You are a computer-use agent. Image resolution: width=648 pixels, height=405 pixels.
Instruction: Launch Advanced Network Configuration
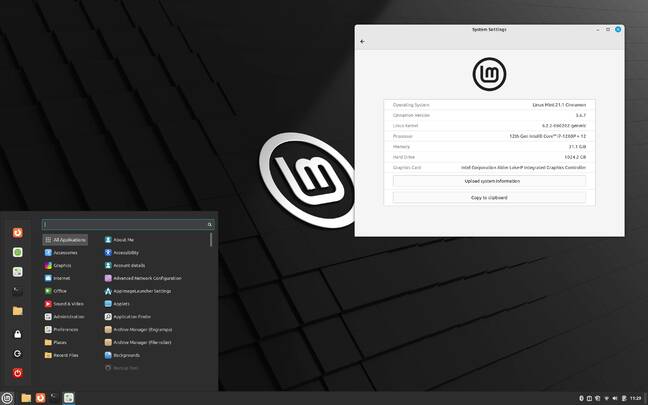pos(143,278)
